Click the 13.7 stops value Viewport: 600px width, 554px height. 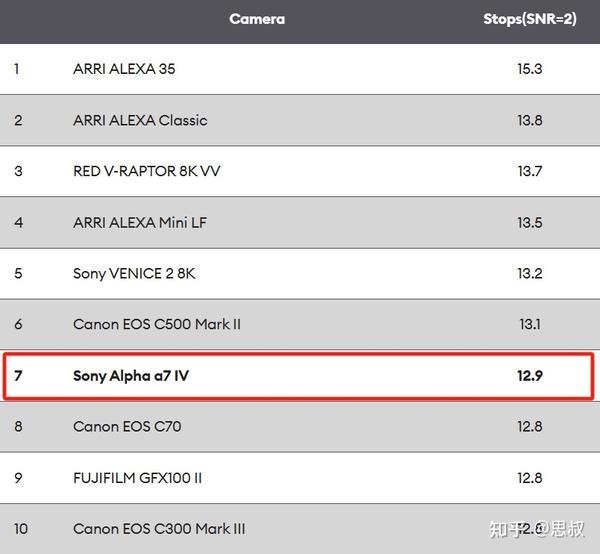529,171
